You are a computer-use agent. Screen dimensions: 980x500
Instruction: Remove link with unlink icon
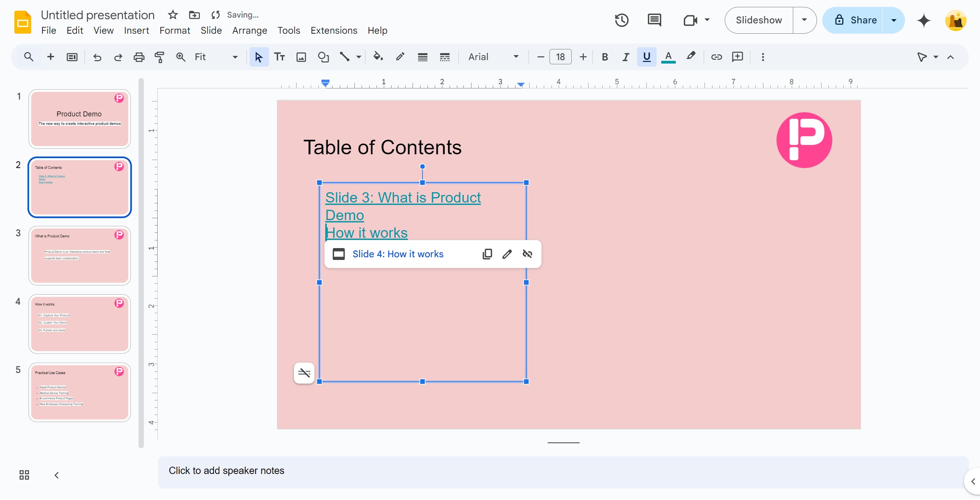527,254
